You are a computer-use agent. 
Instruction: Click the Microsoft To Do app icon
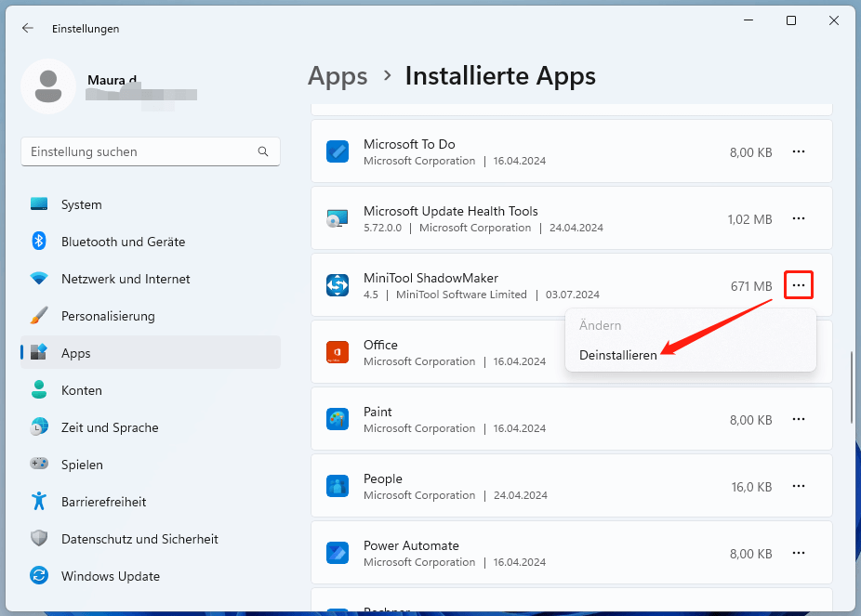pos(338,151)
